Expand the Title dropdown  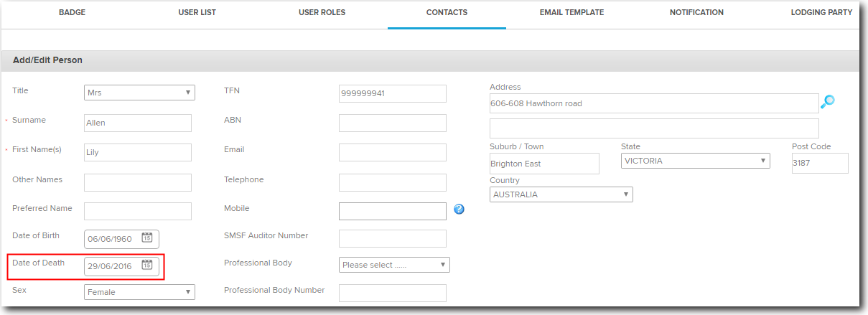pyautogui.click(x=139, y=93)
